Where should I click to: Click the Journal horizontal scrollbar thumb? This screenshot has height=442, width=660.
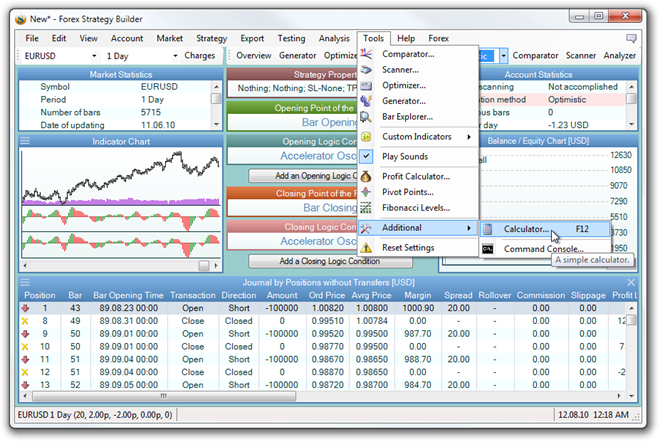click(164, 396)
